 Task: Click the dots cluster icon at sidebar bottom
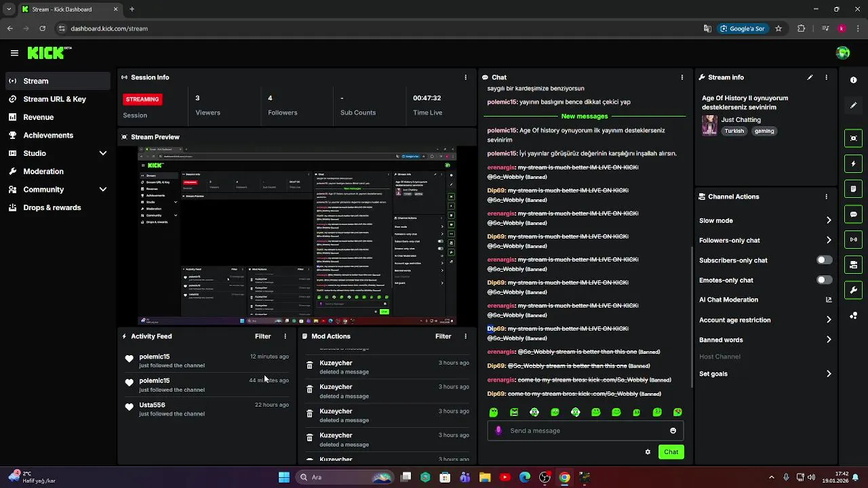[854, 316]
